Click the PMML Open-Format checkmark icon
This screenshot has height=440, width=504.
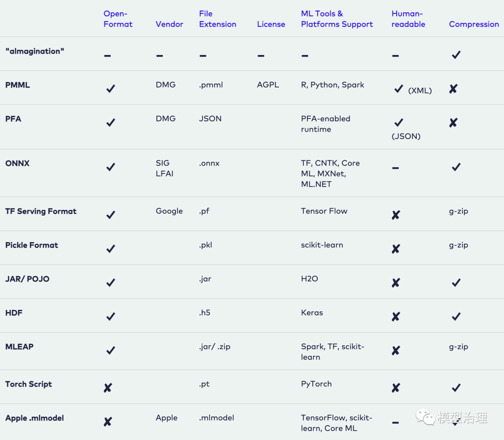tap(111, 89)
